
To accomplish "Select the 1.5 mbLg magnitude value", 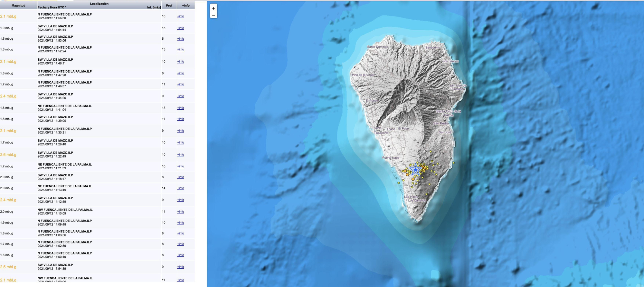I will (x=7, y=39).
